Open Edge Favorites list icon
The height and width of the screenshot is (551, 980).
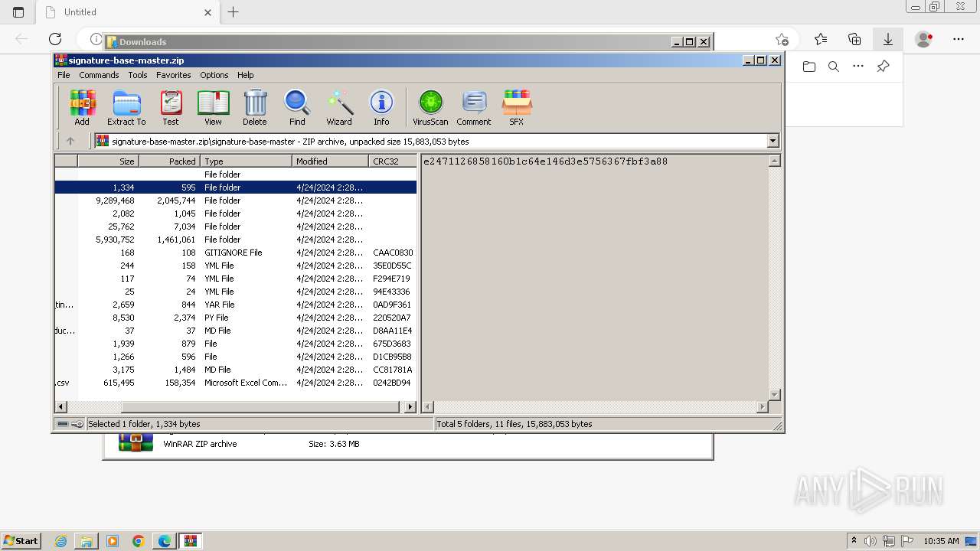(x=821, y=39)
